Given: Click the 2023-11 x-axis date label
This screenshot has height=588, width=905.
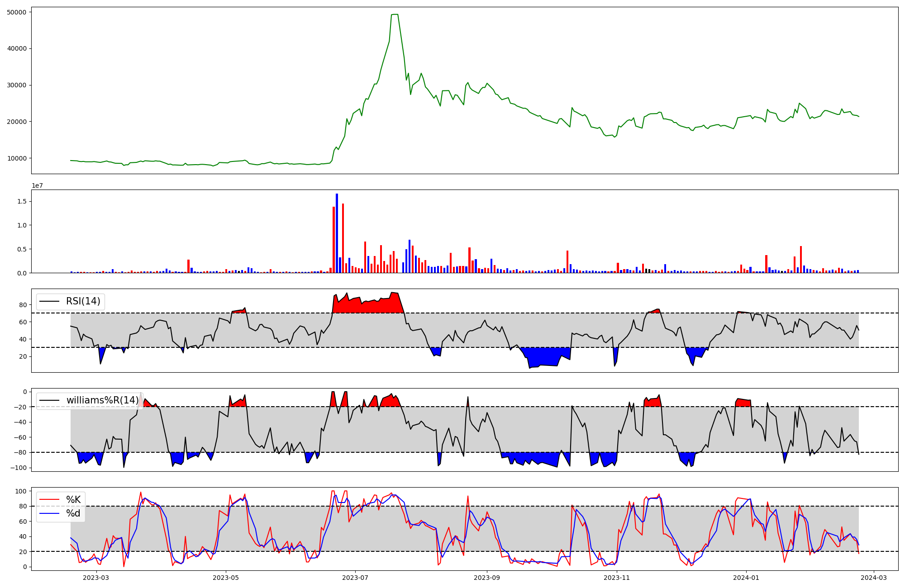Looking at the screenshot, I should point(617,578).
